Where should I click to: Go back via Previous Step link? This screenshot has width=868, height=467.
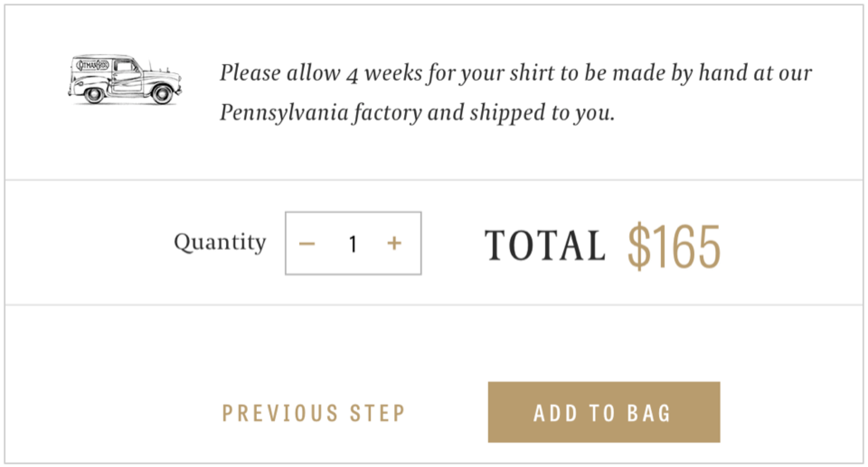314,413
